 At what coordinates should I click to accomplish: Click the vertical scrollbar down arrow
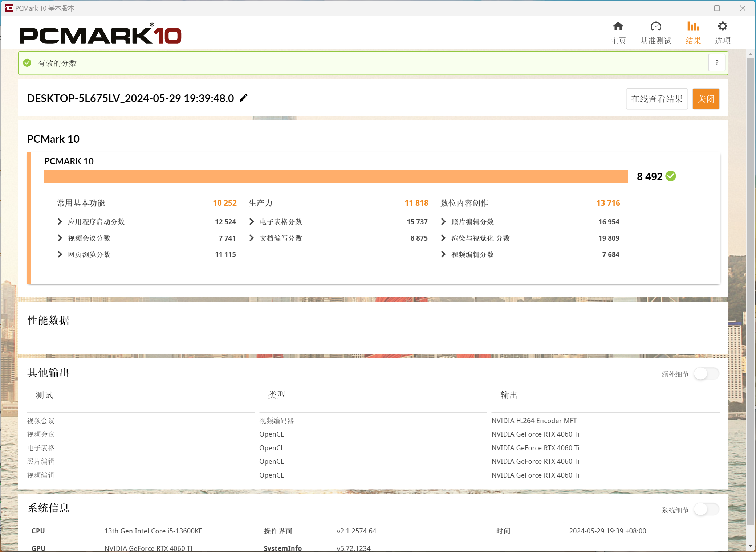pyautogui.click(x=750, y=546)
